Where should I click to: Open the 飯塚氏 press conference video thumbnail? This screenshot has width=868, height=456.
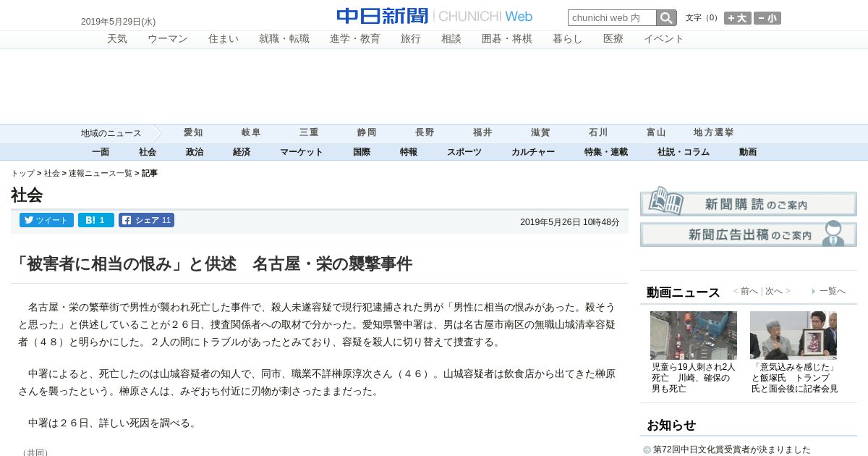pyautogui.click(x=793, y=335)
